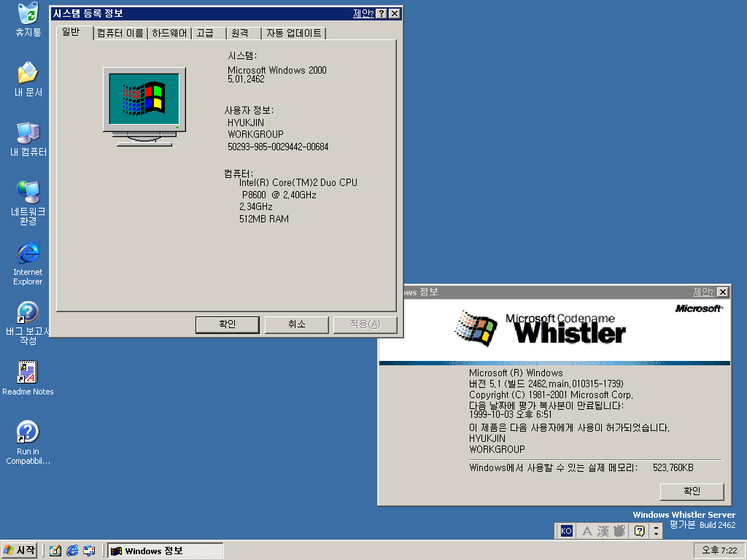Open the bug report (버그 보고서 작성) shortcut
This screenshot has width=747, height=560.
[28, 323]
